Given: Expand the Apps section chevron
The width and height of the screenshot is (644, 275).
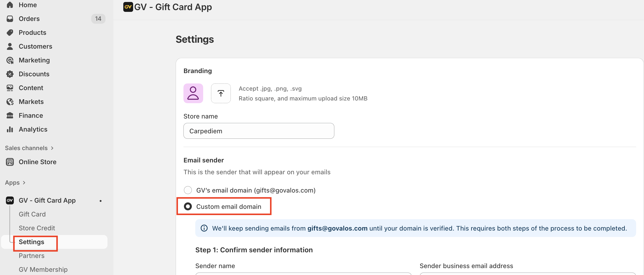Looking at the screenshot, I should (x=24, y=183).
